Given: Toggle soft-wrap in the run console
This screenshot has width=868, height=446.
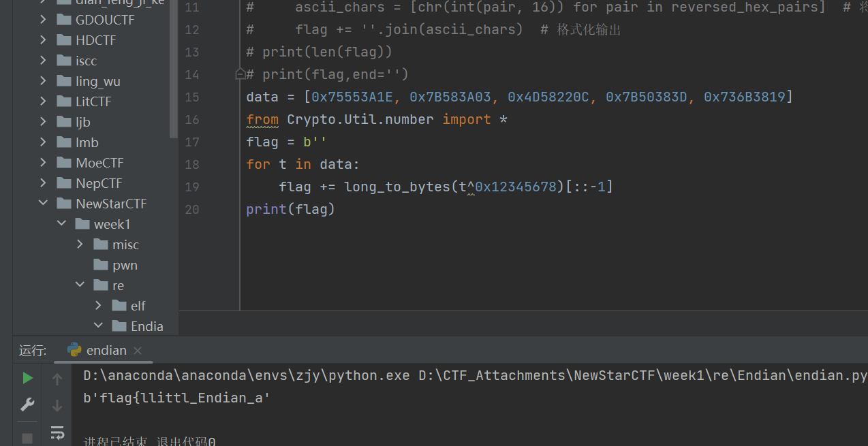Looking at the screenshot, I should click(57, 432).
